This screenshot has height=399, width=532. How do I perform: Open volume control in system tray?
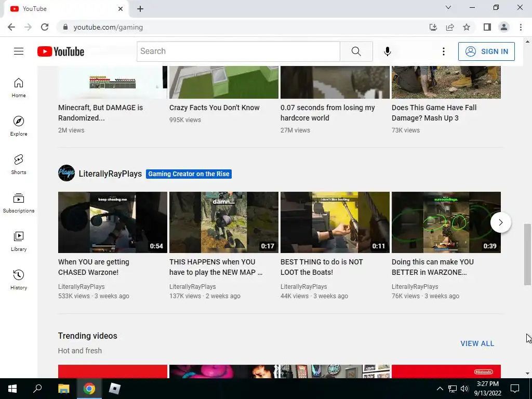click(x=464, y=389)
